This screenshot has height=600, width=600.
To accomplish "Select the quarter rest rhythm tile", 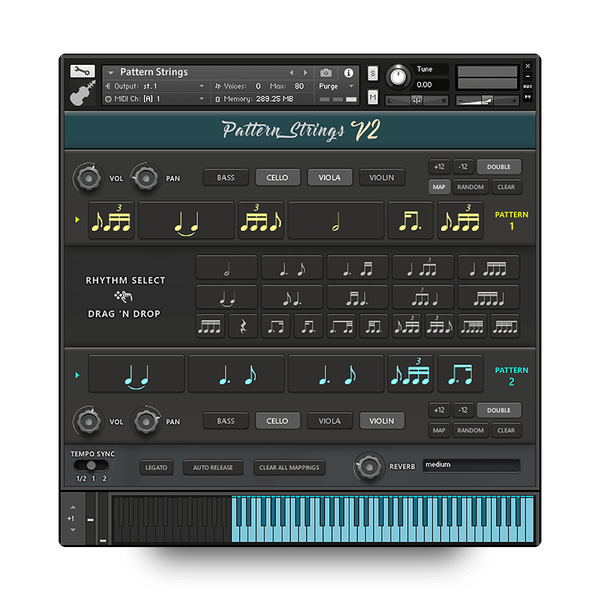I will (243, 326).
